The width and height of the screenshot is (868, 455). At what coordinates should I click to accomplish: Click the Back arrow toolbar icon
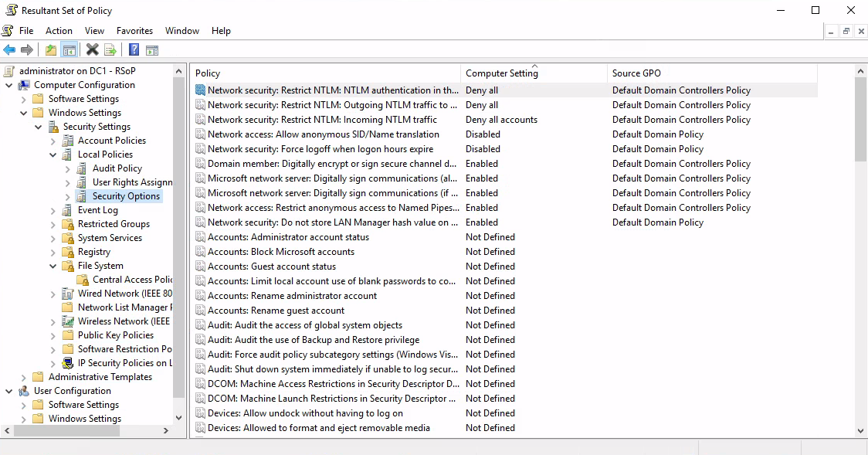[9, 50]
